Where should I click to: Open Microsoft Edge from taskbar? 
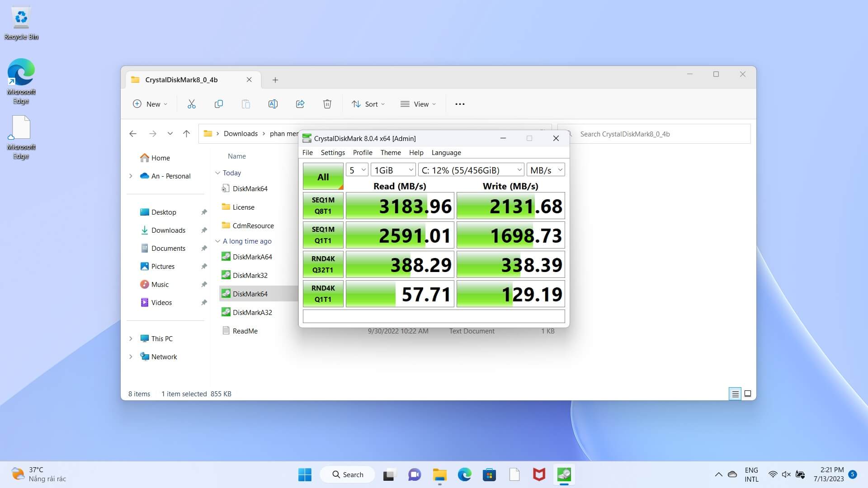(464, 474)
